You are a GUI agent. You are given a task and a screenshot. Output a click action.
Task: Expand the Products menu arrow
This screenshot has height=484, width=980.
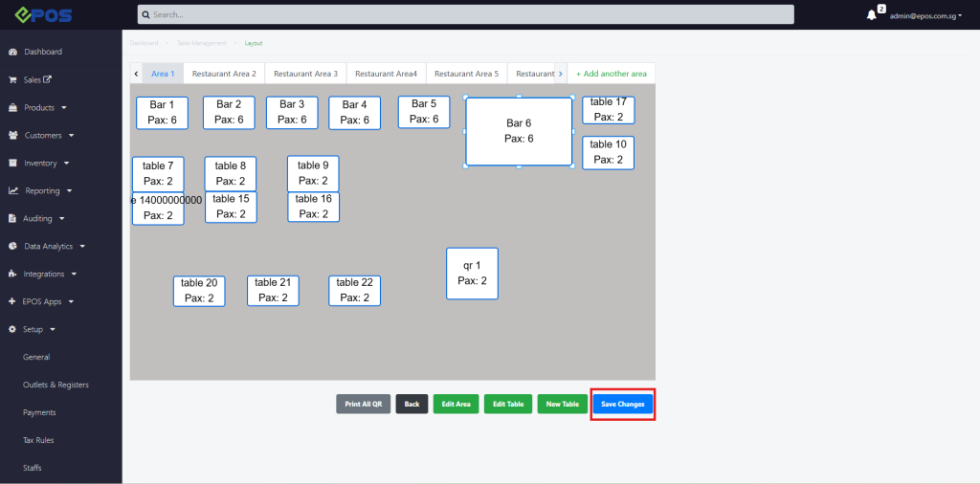[64, 108]
